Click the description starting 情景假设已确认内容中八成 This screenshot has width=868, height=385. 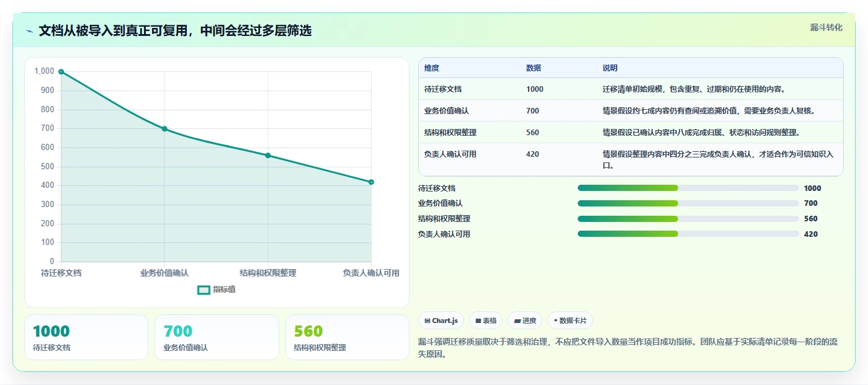pyautogui.click(x=701, y=133)
